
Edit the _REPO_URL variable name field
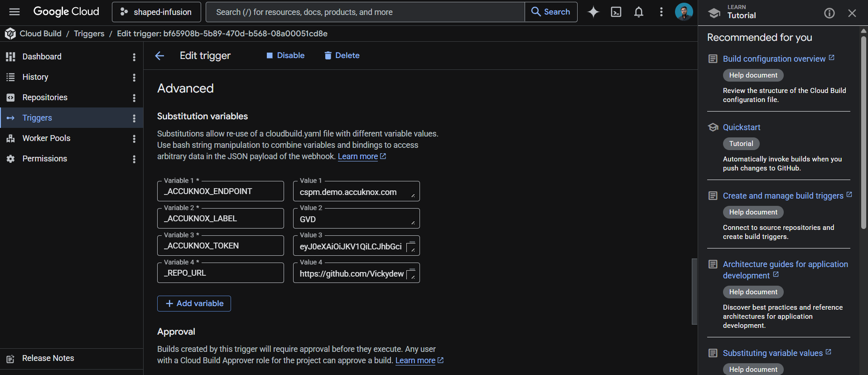tap(221, 273)
